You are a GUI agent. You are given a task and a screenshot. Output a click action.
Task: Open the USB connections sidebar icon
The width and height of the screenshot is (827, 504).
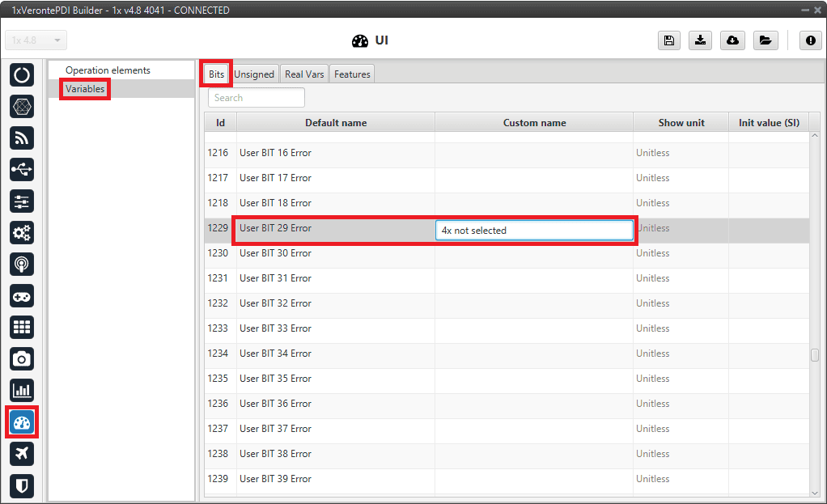(x=22, y=169)
